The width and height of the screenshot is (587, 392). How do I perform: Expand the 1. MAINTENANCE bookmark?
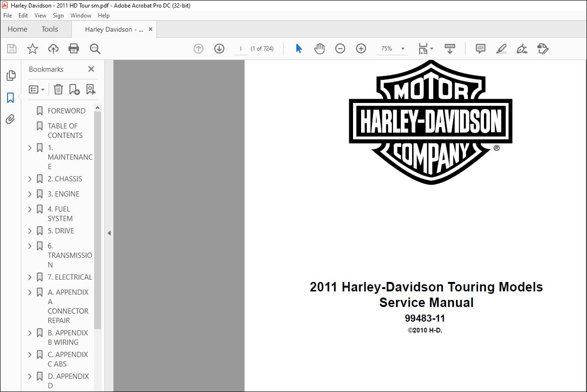pyautogui.click(x=30, y=148)
